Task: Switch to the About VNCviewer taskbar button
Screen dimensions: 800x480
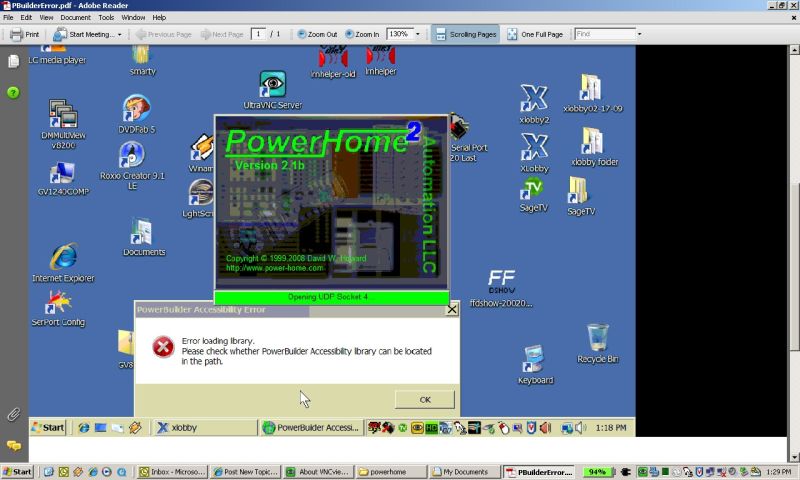Action: [319, 472]
